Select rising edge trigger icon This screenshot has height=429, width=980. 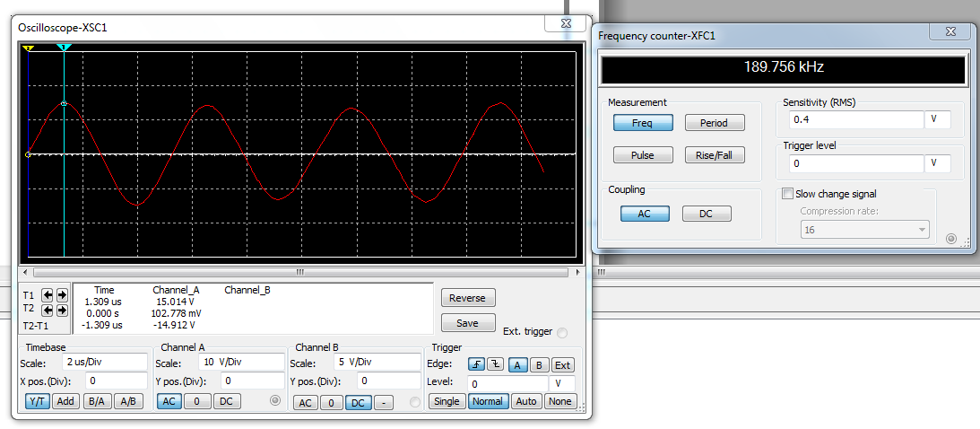476,365
